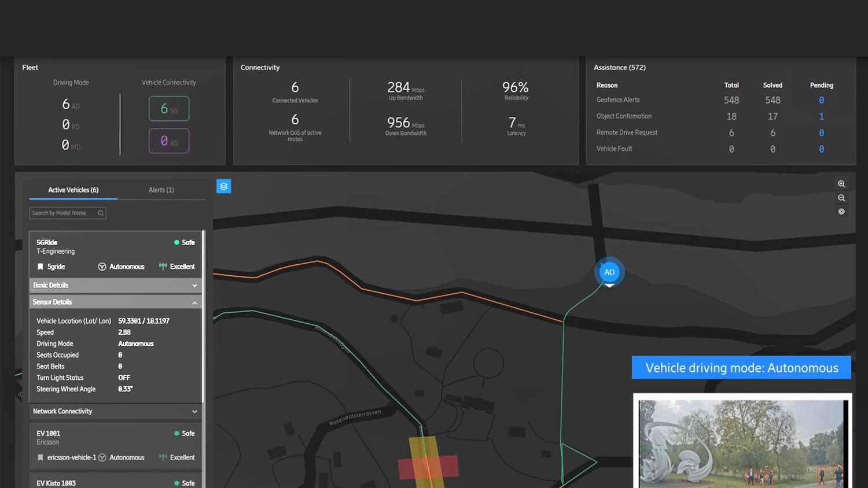Image resolution: width=868 pixels, height=488 pixels.
Task: Switch to the Alerts (1) tab
Action: pyautogui.click(x=161, y=190)
